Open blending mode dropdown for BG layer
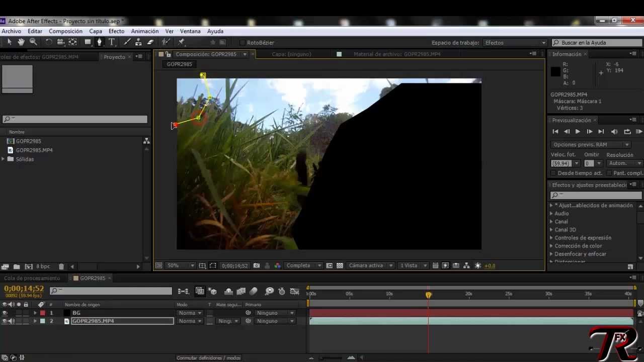Screen dimensions: 644x362 (190, 313)
